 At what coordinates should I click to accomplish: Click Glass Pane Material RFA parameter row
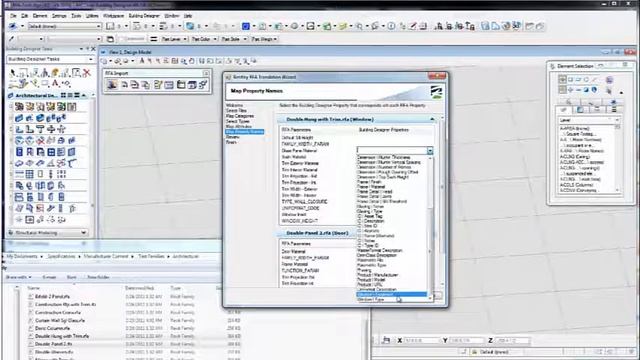tap(299, 151)
